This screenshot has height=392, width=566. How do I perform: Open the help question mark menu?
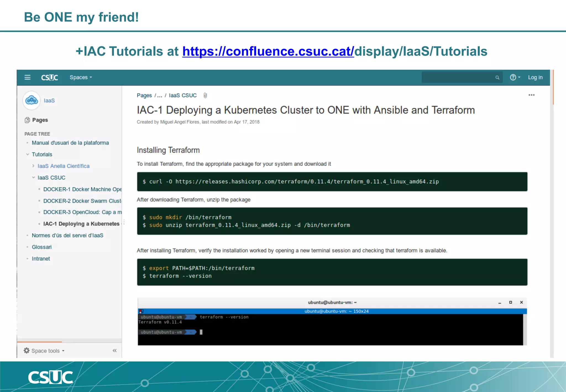515,77
